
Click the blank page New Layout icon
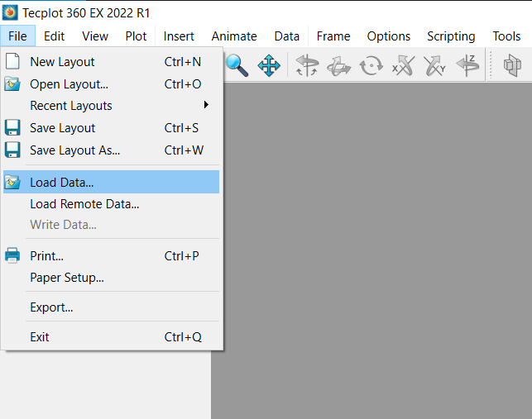[x=12, y=61]
